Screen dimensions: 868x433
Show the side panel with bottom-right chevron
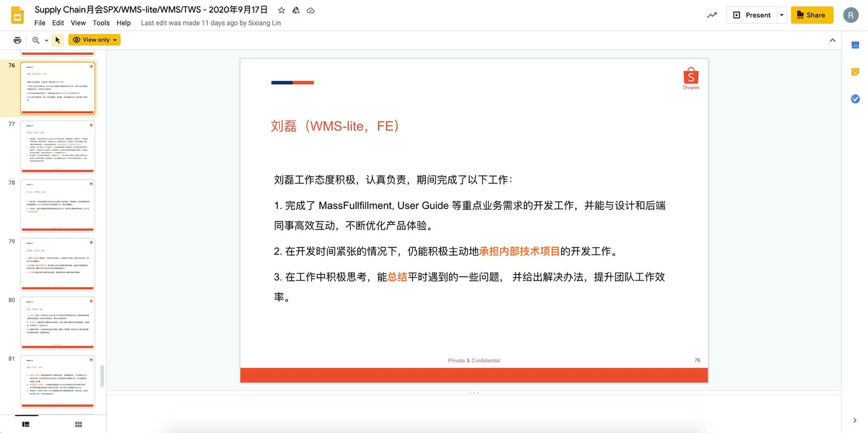(854, 421)
